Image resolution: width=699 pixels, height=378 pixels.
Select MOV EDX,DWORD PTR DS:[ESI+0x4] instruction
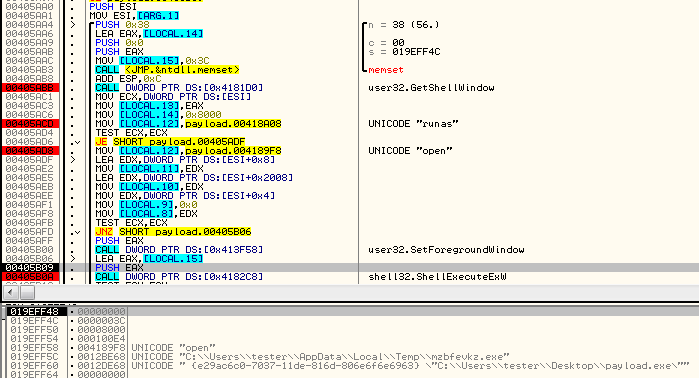[185, 196]
